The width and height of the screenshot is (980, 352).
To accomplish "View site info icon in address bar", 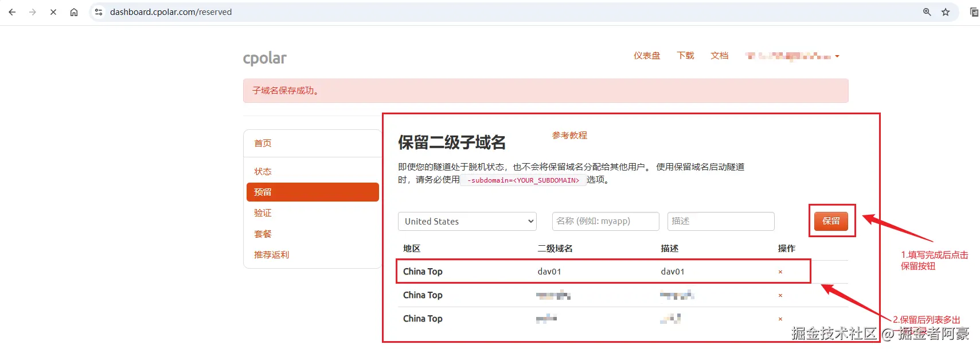I will [99, 12].
